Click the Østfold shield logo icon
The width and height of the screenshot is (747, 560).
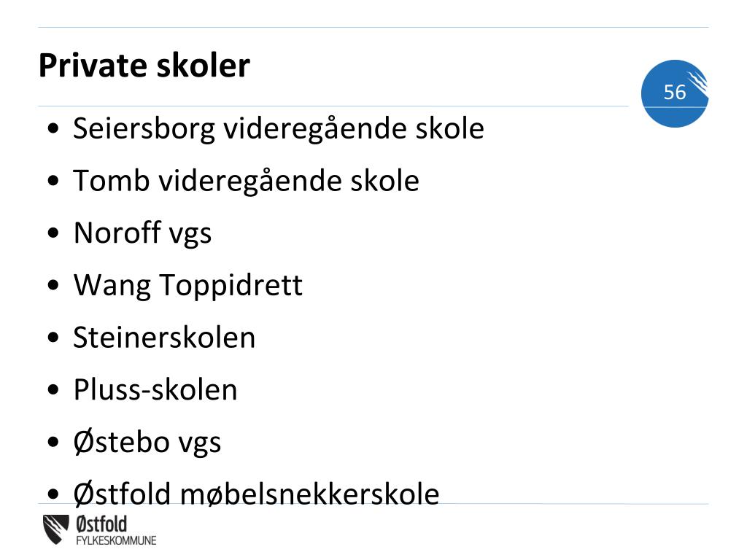point(57,529)
